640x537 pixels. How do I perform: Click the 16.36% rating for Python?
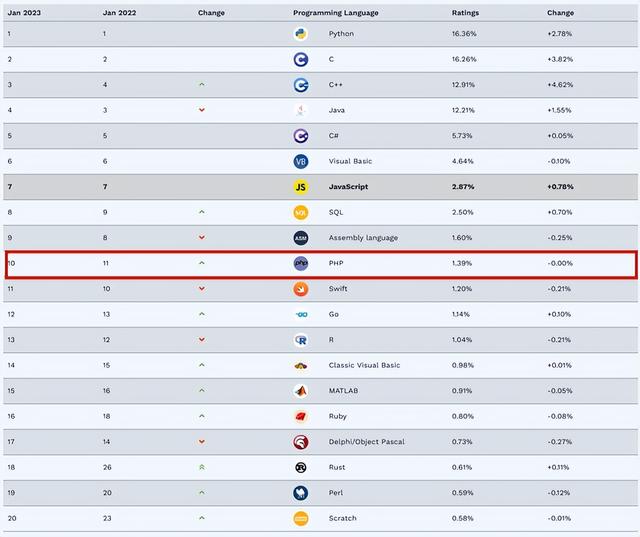click(x=464, y=33)
